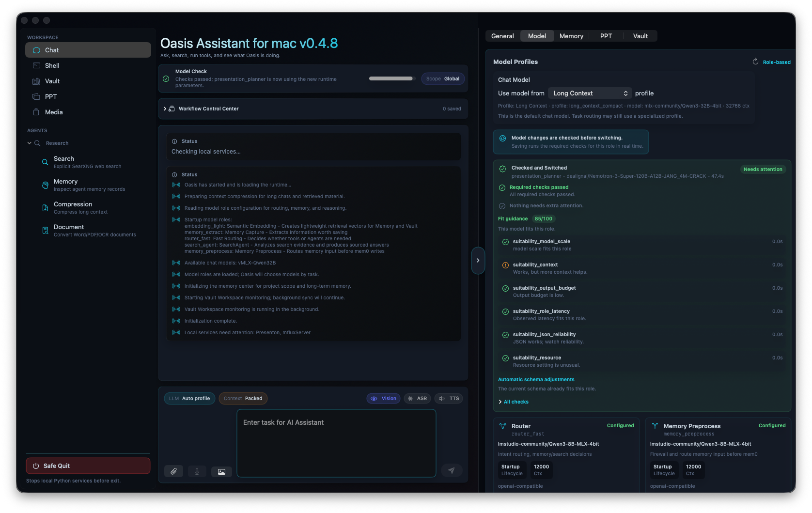
Task: Switch to the Memory settings tab
Action: [x=571, y=36]
